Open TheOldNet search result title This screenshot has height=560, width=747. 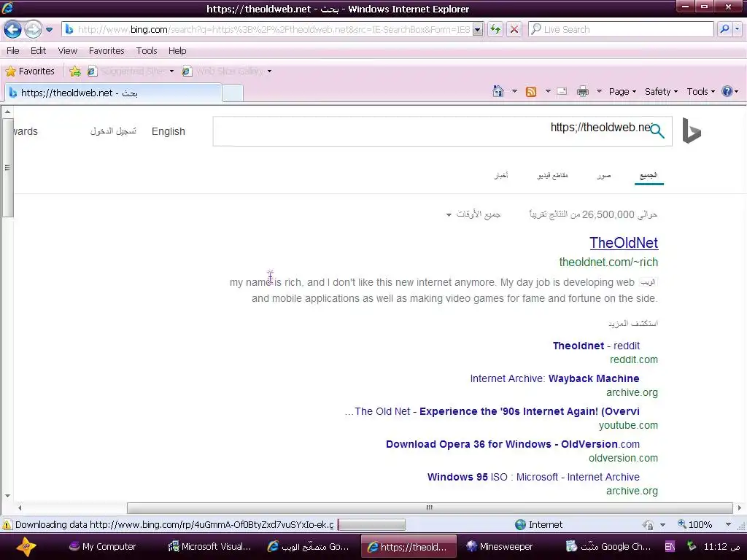624,243
